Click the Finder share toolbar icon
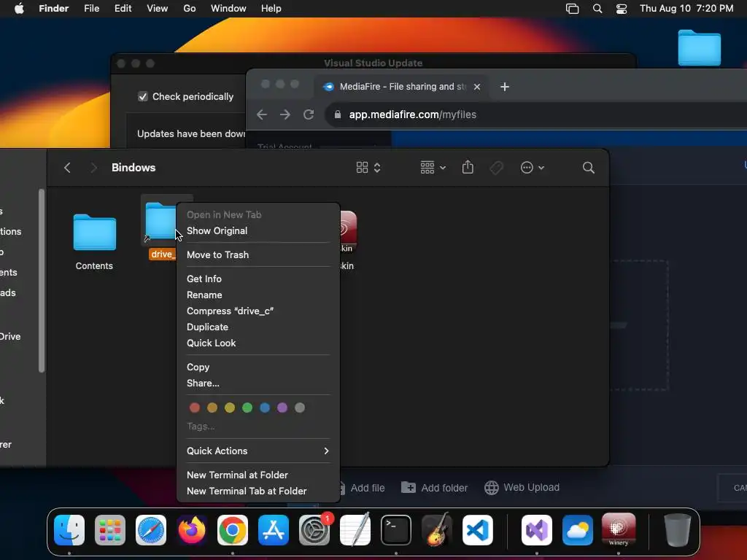Viewport: 747px width, 560px height. [468, 167]
